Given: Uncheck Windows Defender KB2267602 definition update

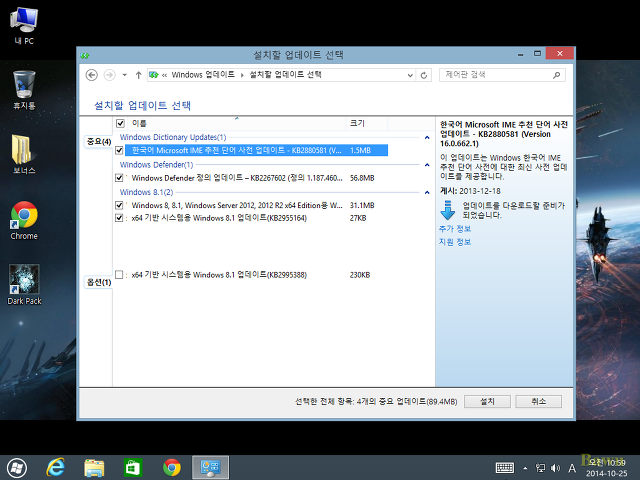Looking at the screenshot, I should pos(119,178).
